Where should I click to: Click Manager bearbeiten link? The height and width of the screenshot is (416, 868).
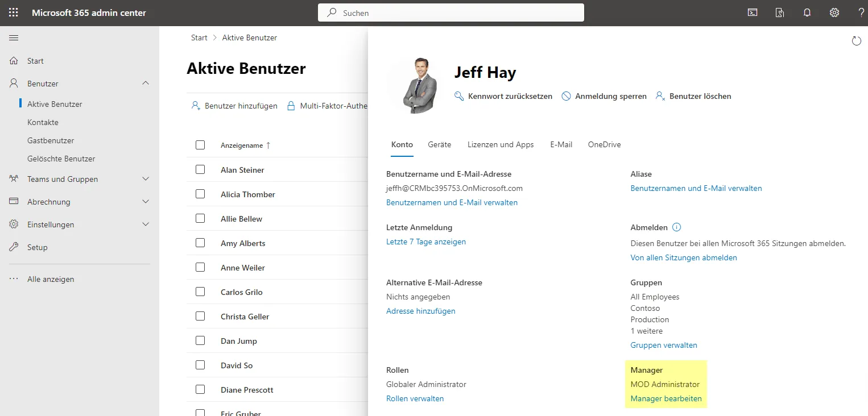pyautogui.click(x=666, y=398)
